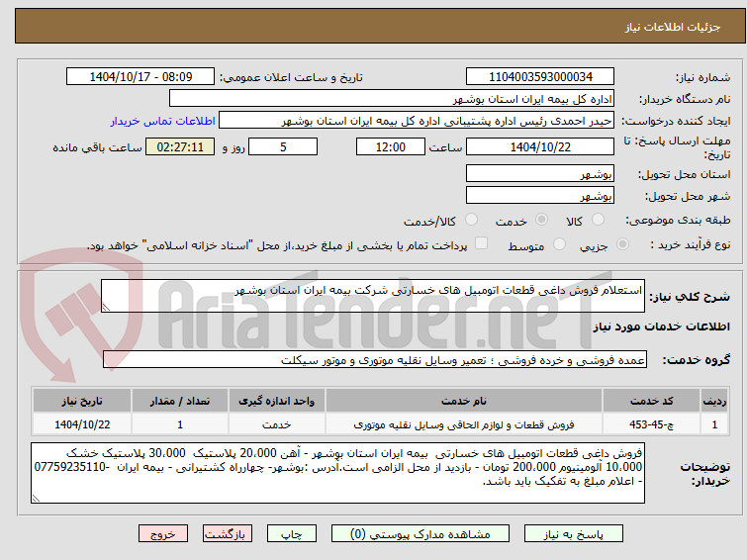This screenshot has width=747, height=560.
Task: Toggle اسناد خزانه اسلامی payment checkbox
Action: pyautogui.click(x=482, y=243)
